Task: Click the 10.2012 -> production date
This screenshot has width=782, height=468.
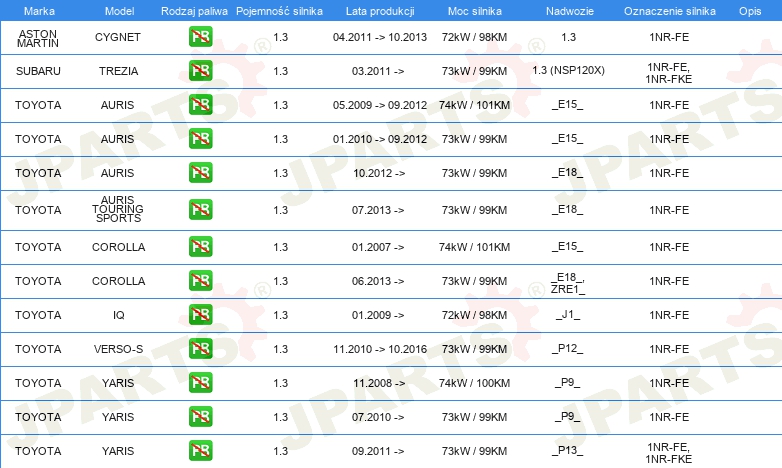Action: click(x=379, y=173)
